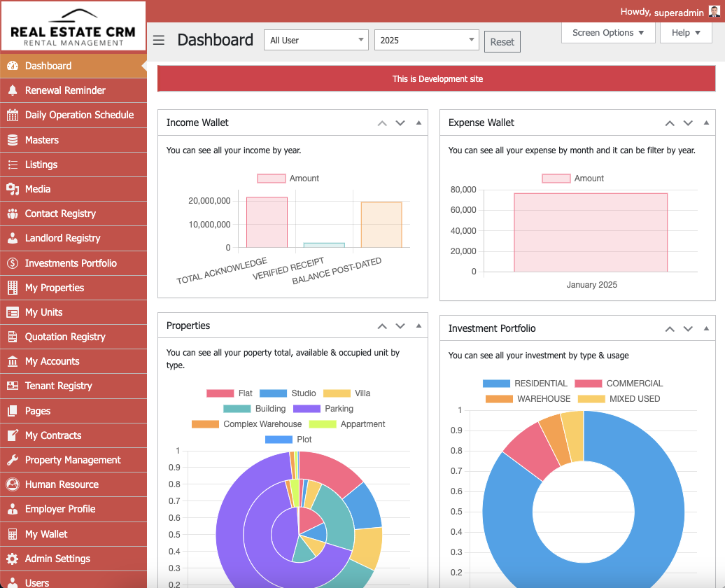
Task: Click the My Wallet calculator icon
Action: (13, 534)
